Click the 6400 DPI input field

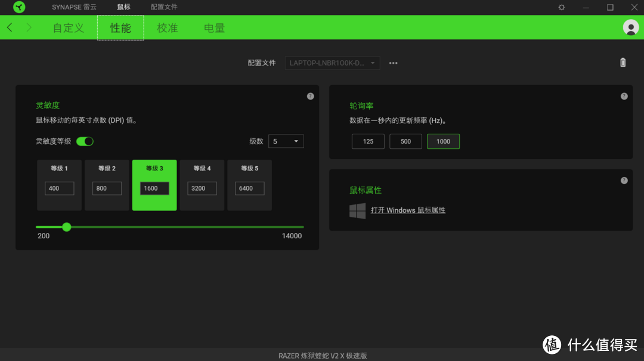pos(250,188)
